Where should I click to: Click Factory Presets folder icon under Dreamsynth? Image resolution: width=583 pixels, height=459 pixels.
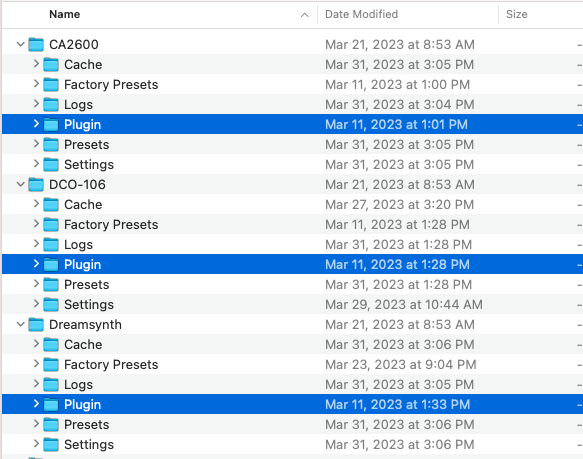[51, 365]
